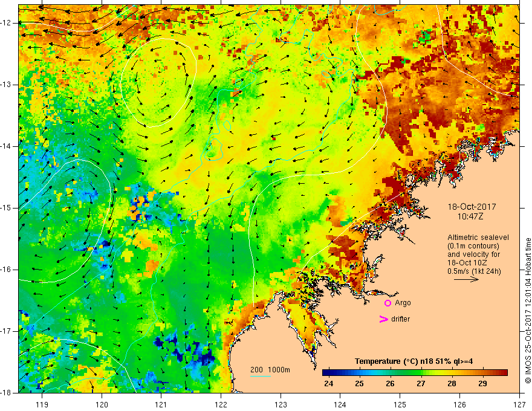532x411 pixels.
Task: Click the '27' color bar tick label
Action: point(421,384)
